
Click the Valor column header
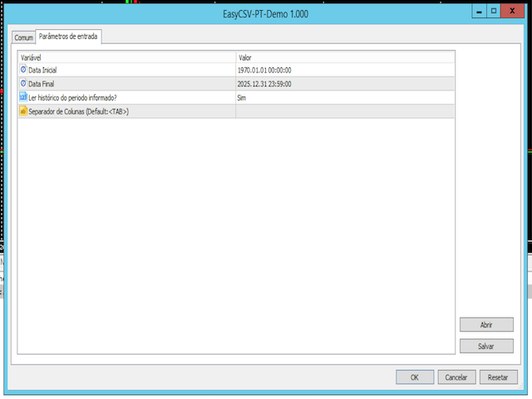point(345,57)
